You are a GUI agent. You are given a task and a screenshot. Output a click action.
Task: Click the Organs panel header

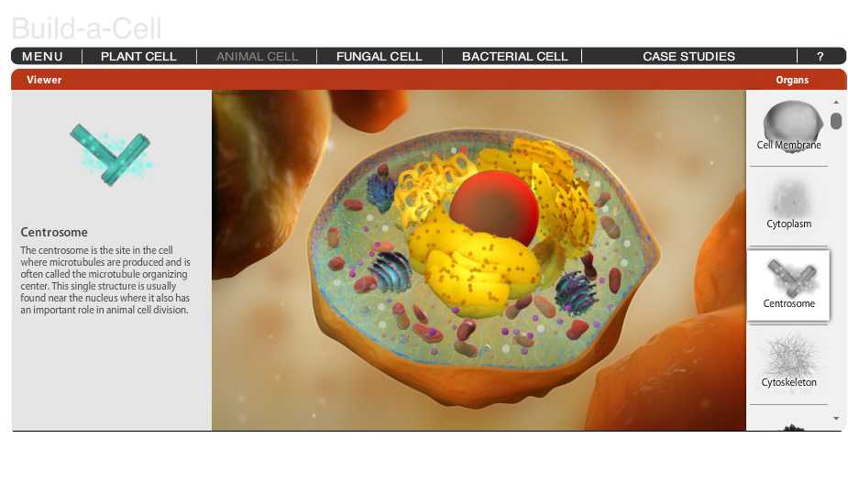pyautogui.click(x=792, y=80)
